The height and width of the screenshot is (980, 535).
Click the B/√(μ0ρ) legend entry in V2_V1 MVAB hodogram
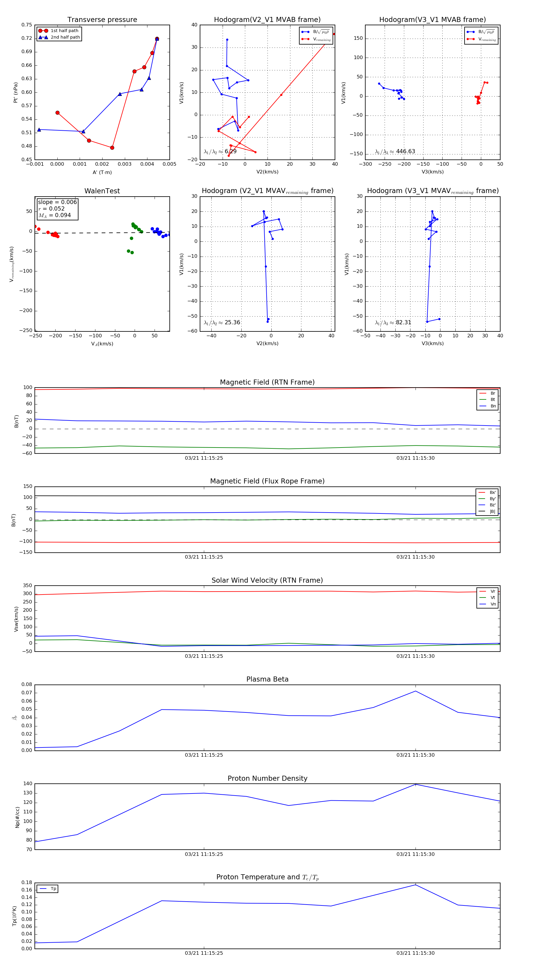tap(316, 32)
